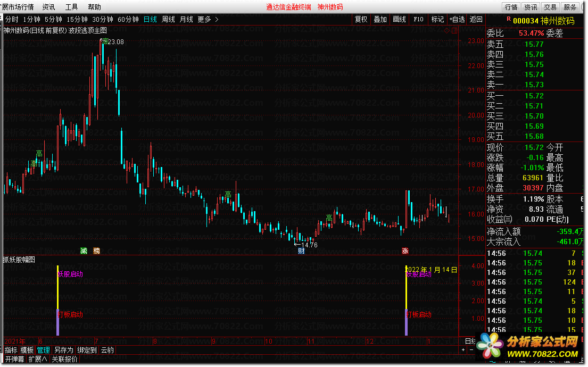This screenshot has width=588, height=367.
Task: Click the 换手 1.19% value
Action: 533,199
